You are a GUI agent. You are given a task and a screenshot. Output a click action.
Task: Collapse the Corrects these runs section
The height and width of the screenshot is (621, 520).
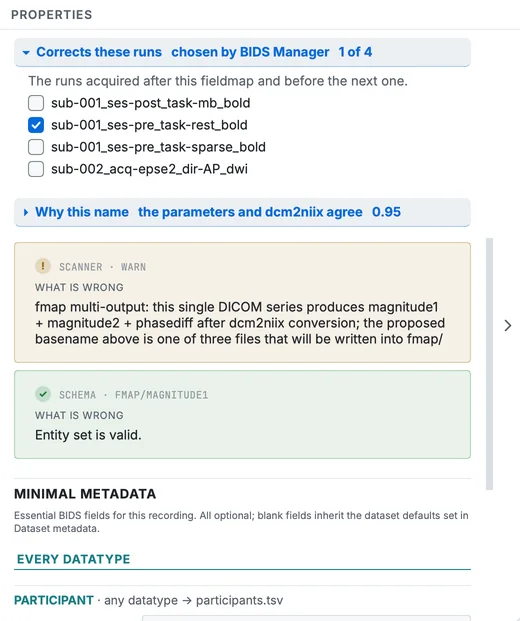(242, 52)
